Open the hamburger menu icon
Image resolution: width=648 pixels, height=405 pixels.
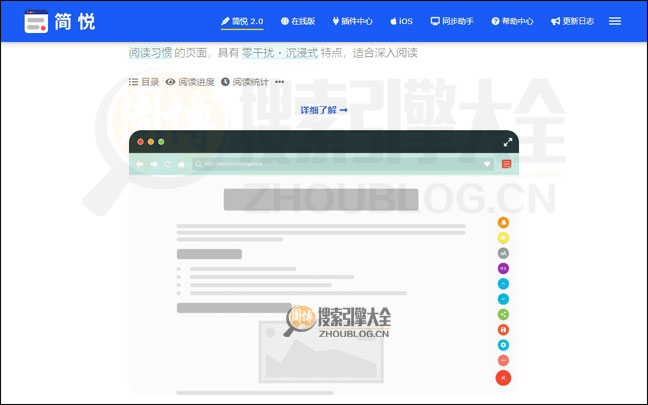point(615,21)
